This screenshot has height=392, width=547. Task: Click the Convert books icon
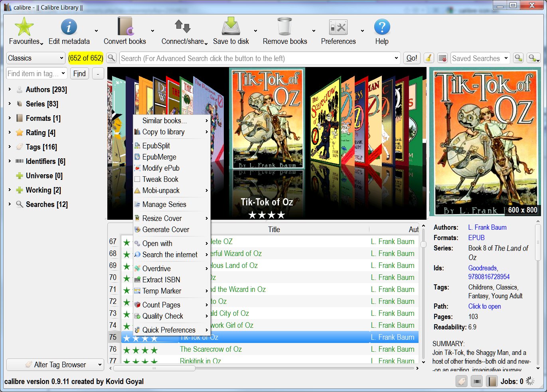pyautogui.click(x=125, y=27)
